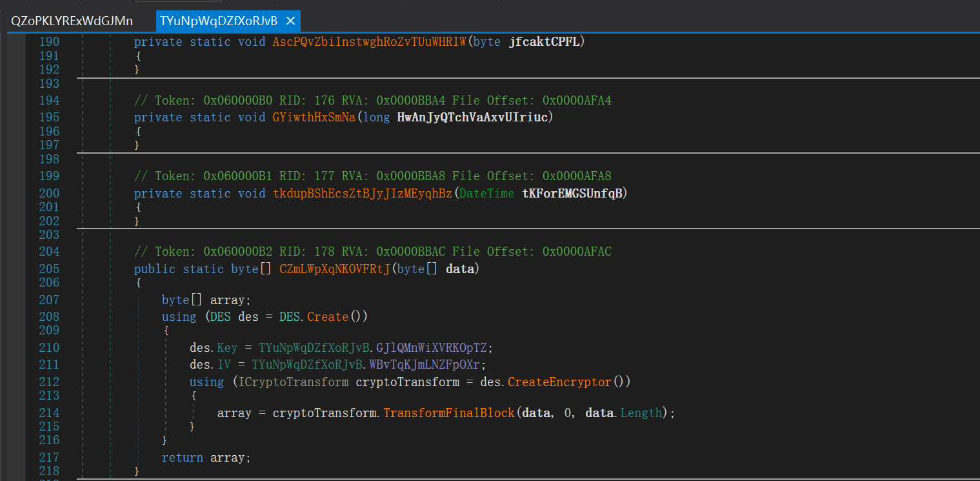Open the TransformFinalBlock method reference
Screen dimensions: 980x481
pyautogui.click(x=449, y=413)
